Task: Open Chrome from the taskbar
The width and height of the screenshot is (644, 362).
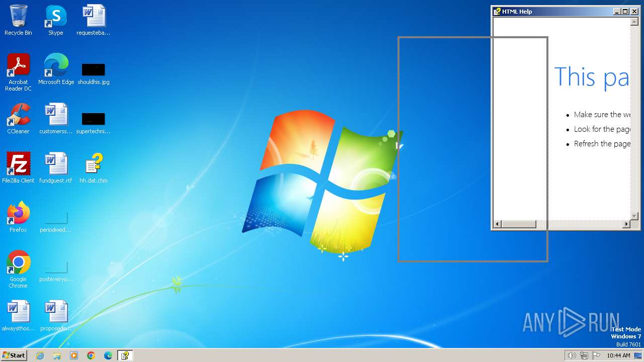Action: pyautogui.click(x=91, y=355)
